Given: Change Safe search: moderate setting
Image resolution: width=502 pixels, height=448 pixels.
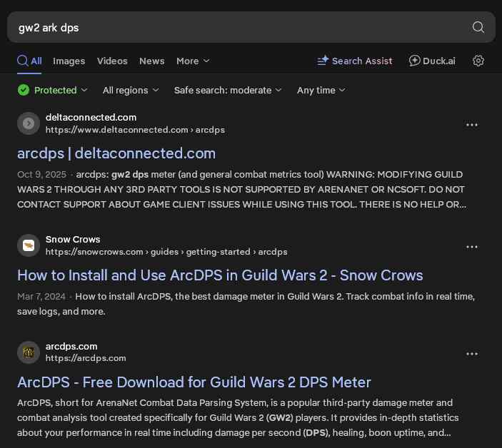Looking at the screenshot, I should click(228, 90).
